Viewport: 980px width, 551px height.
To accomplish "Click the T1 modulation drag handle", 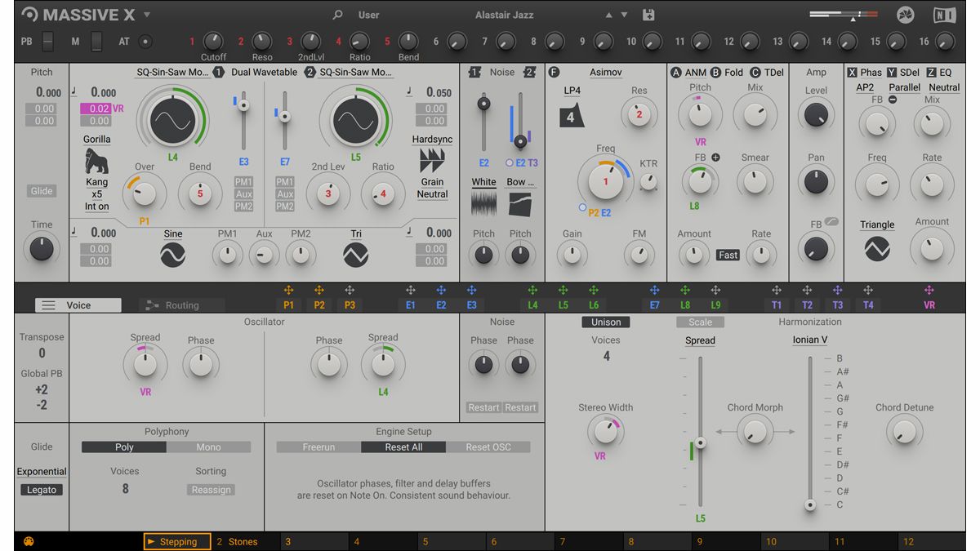I will point(777,291).
